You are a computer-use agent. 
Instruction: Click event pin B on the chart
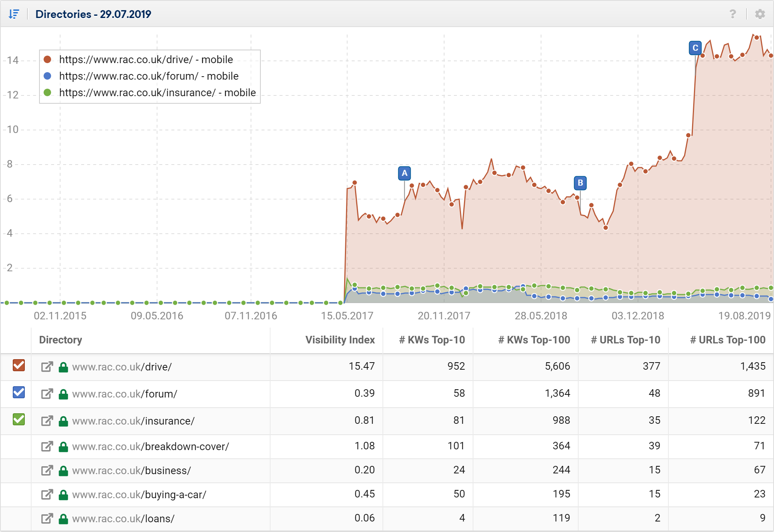point(580,183)
